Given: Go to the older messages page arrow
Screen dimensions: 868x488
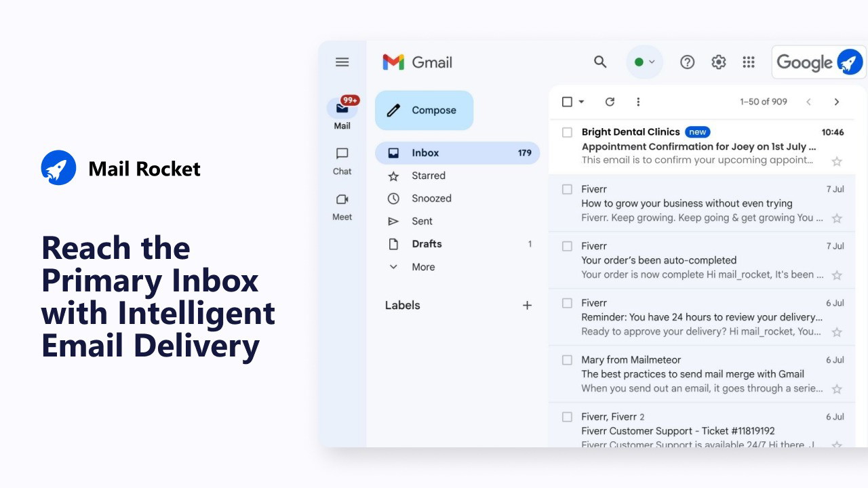Looking at the screenshot, I should (x=837, y=102).
